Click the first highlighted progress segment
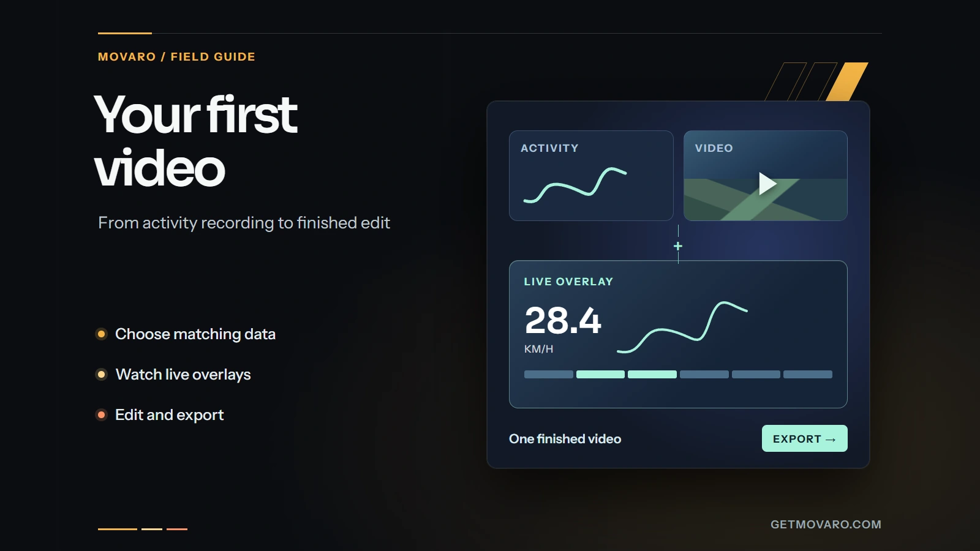The height and width of the screenshot is (551, 980). [600, 374]
